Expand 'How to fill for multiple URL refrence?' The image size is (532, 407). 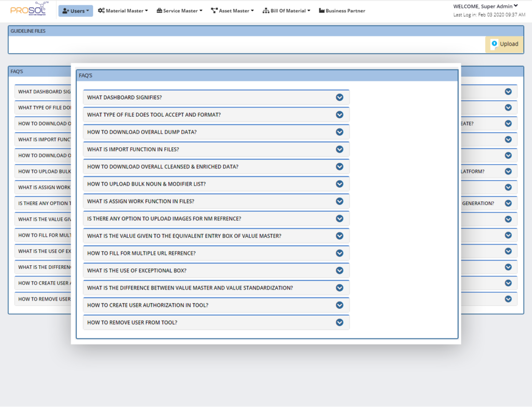141,253
